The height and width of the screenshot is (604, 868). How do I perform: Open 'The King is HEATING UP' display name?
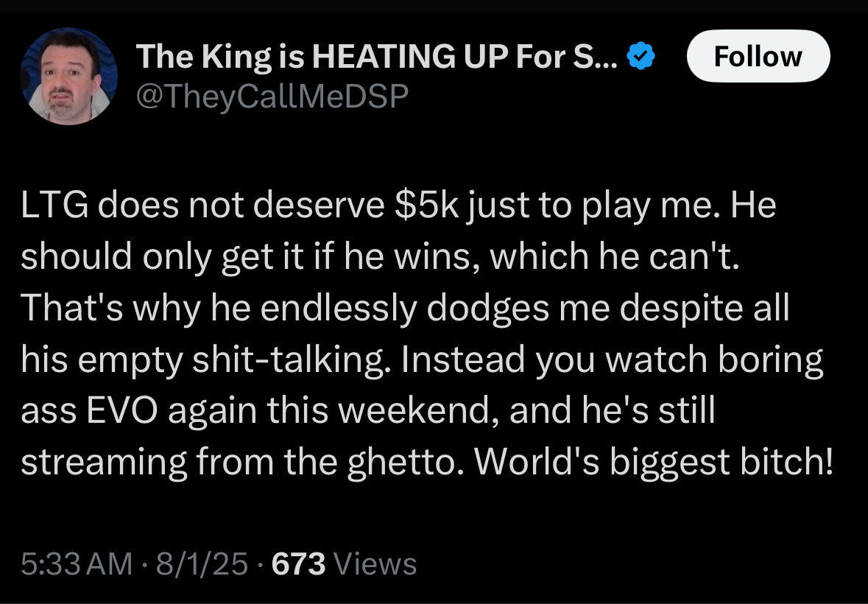376,56
